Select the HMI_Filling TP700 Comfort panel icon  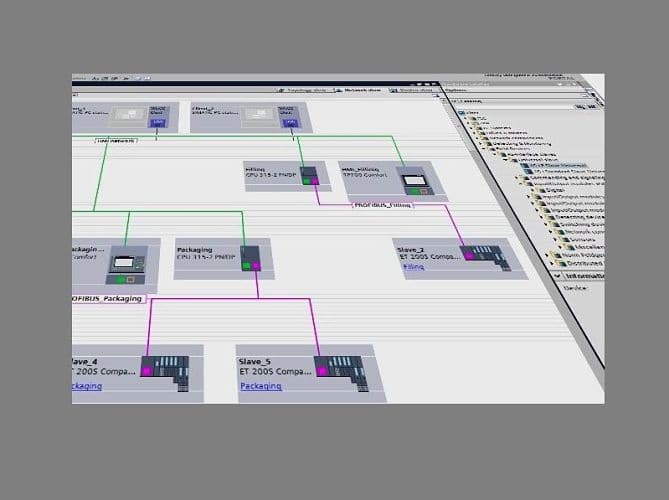416,183
